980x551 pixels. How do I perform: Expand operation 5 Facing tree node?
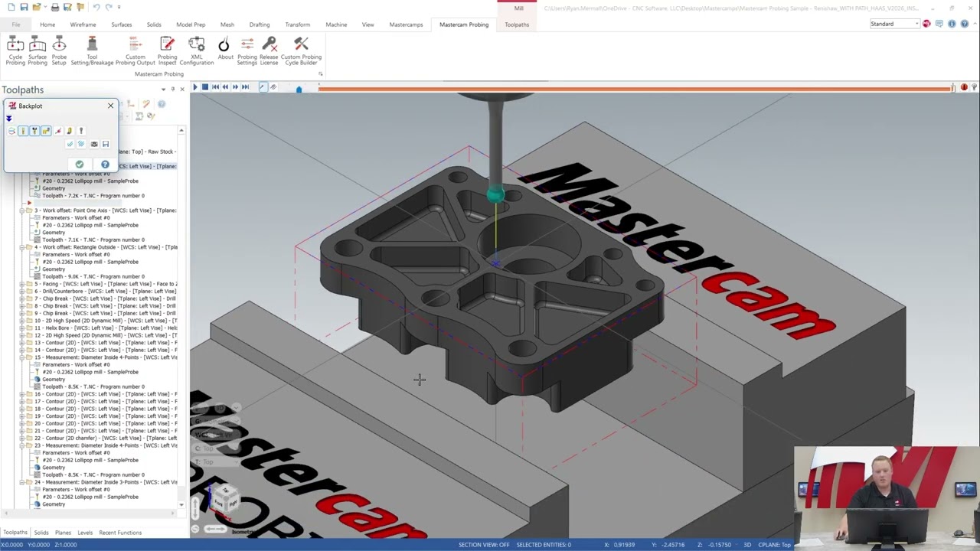tap(22, 284)
